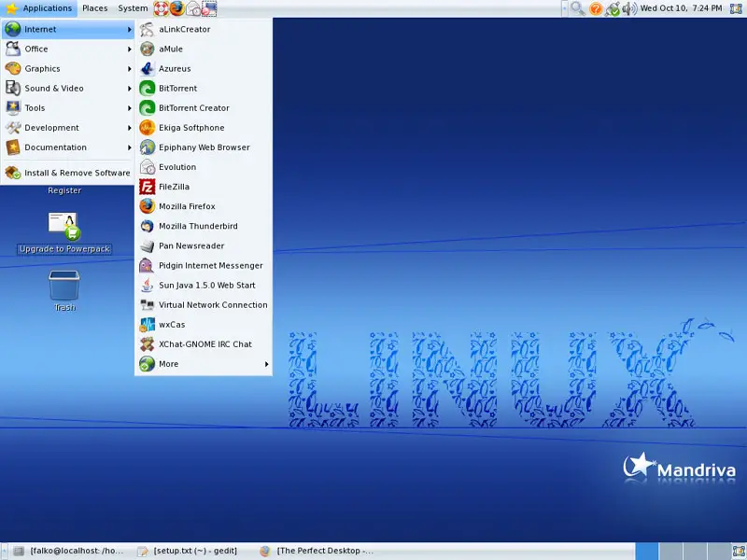Launch Pidgin Internet Messenger
The image size is (747, 560).
click(x=210, y=266)
